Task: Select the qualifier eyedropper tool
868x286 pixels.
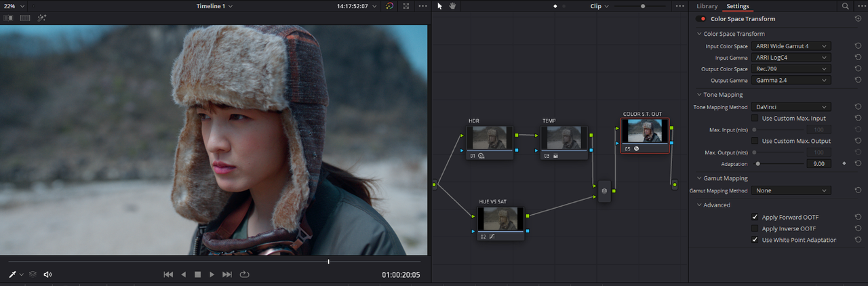Action: [x=13, y=274]
